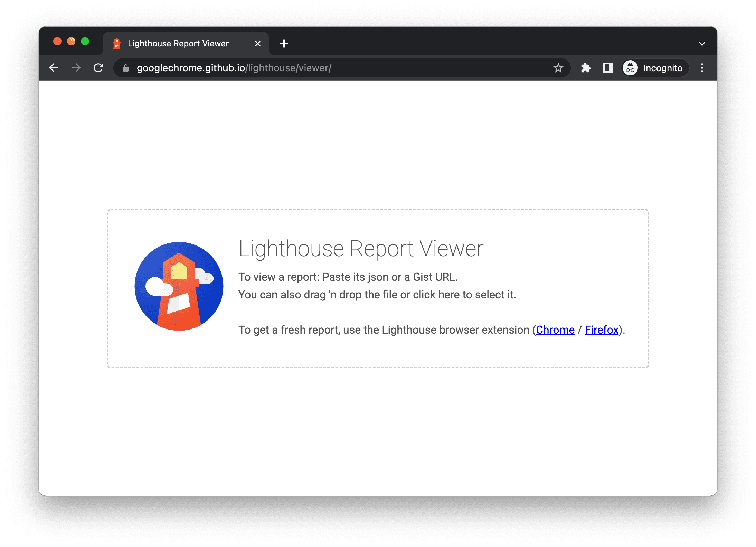Expand the browser tab dropdown arrow
Viewport: 756px width, 547px height.
(702, 43)
